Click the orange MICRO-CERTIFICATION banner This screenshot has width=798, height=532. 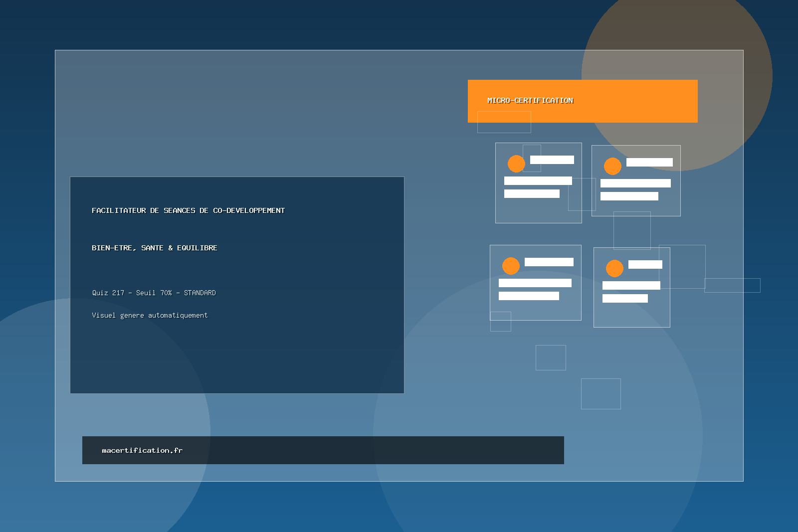[582, 101]
